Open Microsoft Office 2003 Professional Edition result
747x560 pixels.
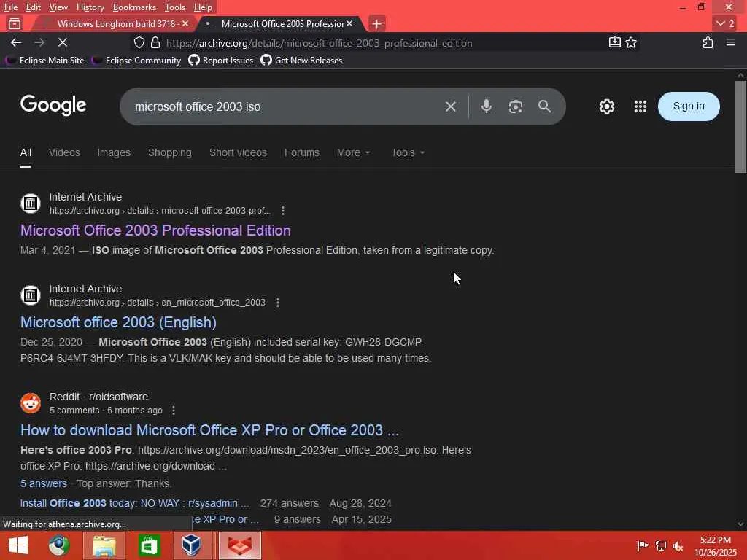click(155, 230)
